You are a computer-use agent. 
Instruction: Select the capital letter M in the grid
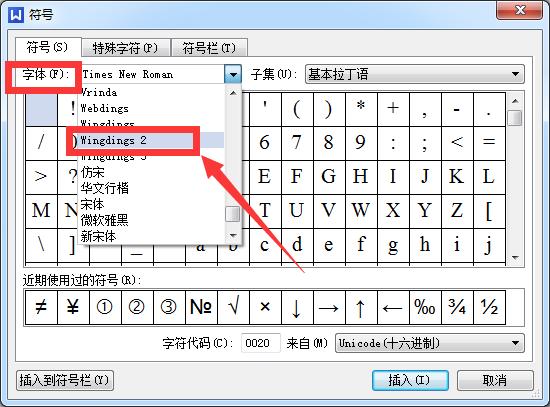pos(41,211)
